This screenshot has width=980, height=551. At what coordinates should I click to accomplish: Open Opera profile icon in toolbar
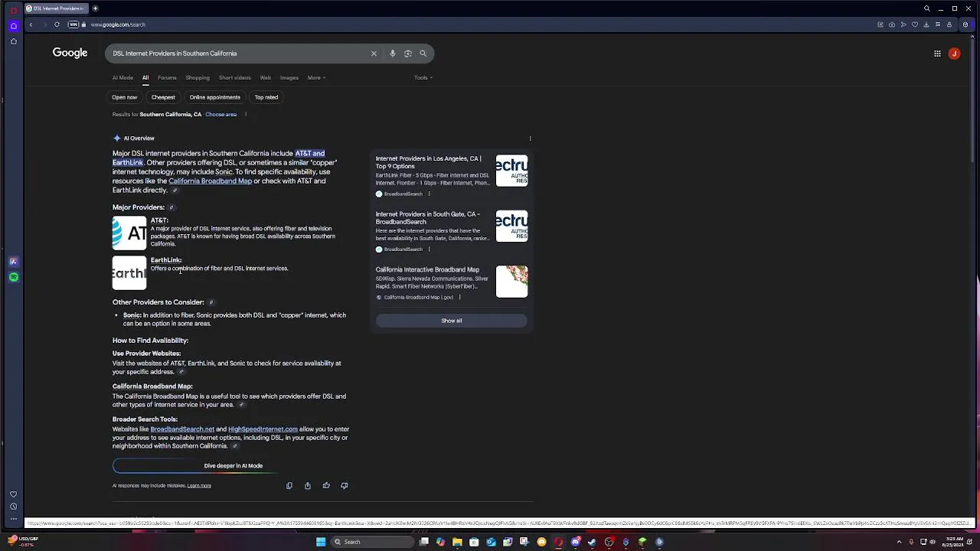click(949, 24)
